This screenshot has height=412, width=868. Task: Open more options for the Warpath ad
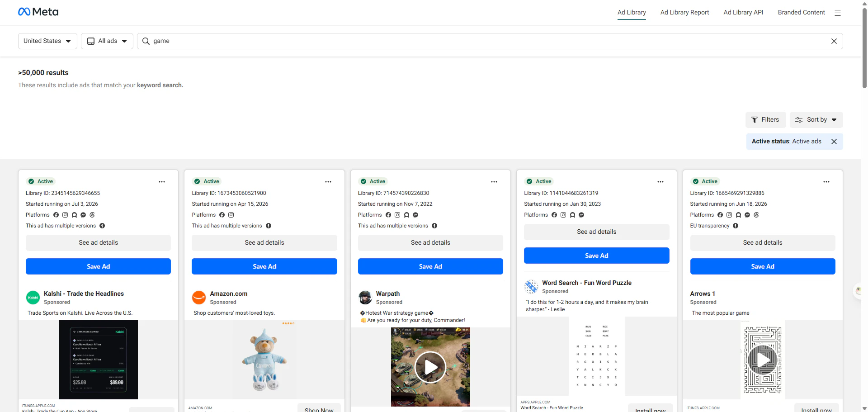coord(494,182)
